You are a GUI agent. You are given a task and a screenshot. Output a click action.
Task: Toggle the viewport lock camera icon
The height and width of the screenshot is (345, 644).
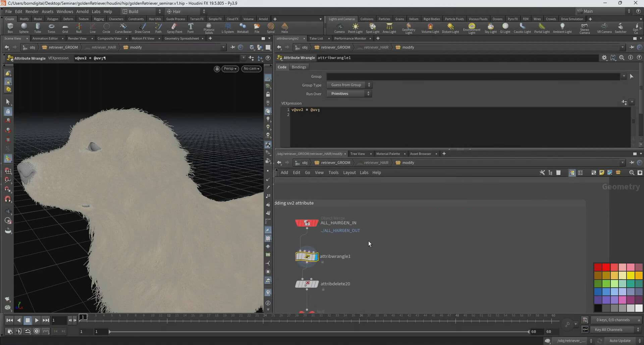[217, 69]
